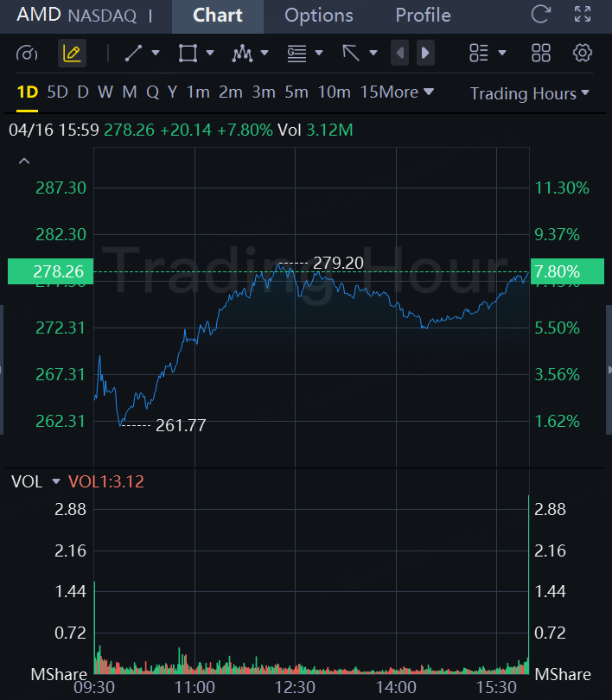Click the 279.20 high price label
This screenshot has height=700, width=612.
(x=338, y=263)
